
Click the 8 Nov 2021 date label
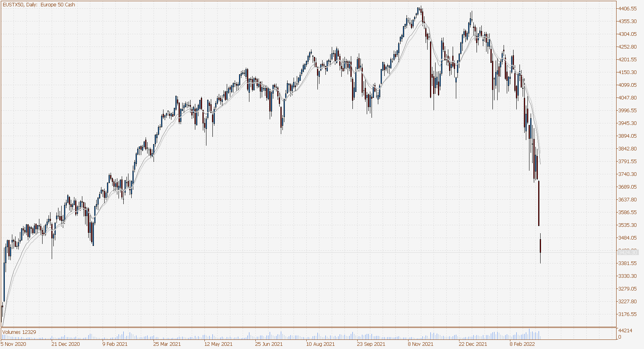click(420, 344)
